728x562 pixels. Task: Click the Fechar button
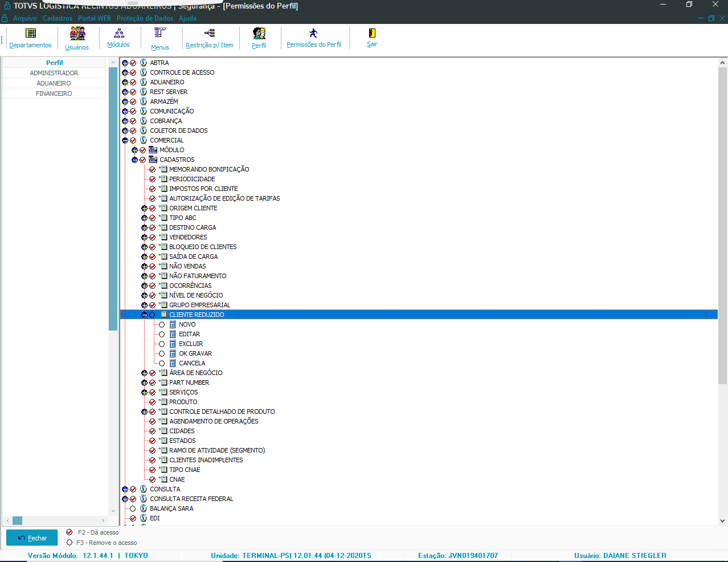coord(32,538)
